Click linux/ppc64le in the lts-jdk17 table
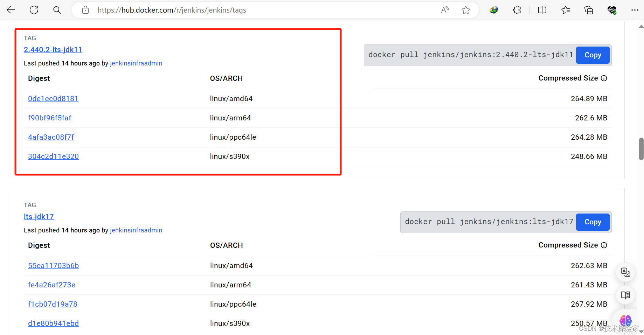The height and width of the screenshot is (335, 644). click(233, 304)
